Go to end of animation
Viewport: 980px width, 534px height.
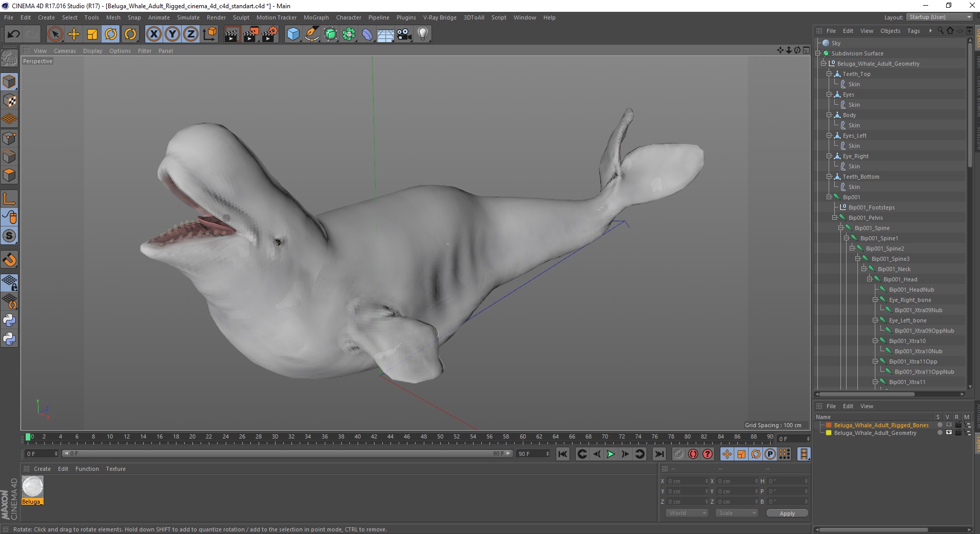point(659,454)
